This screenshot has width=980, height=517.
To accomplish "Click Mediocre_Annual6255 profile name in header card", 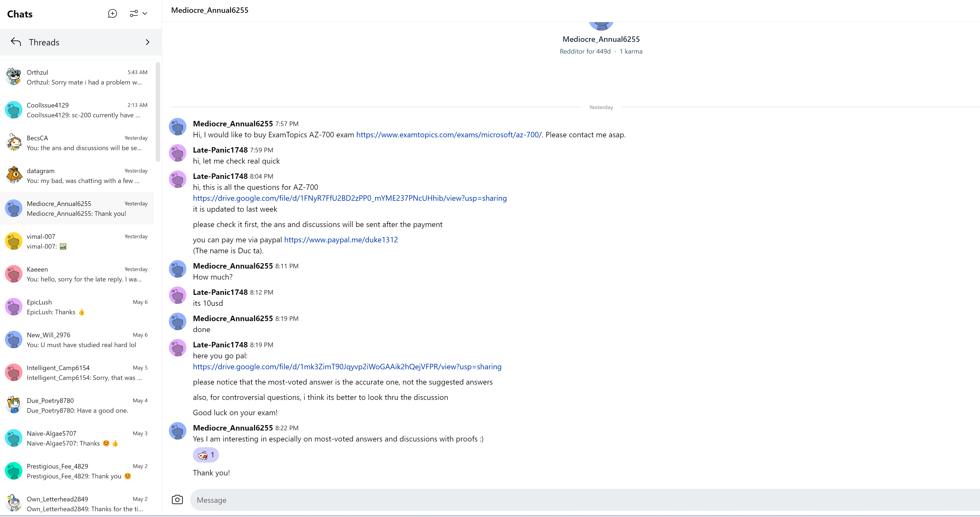I will click(601, 39).
